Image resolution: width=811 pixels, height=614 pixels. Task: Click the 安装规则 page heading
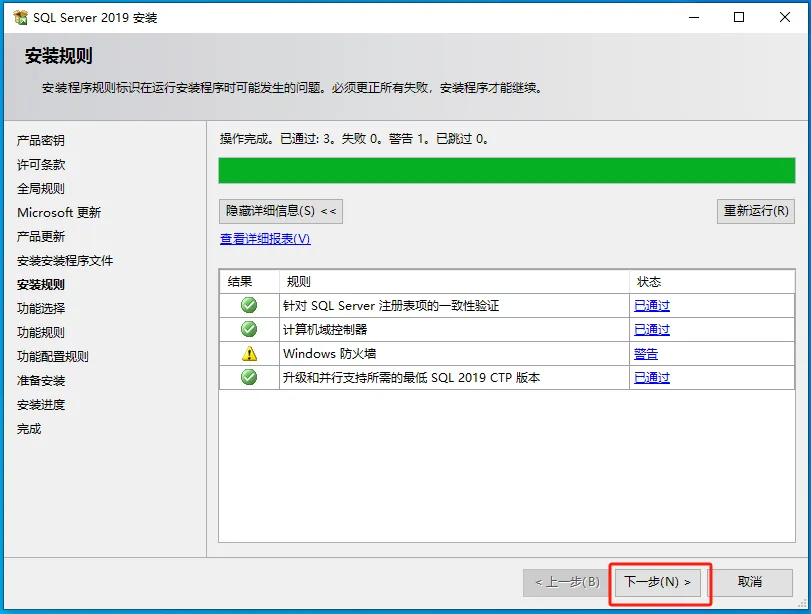point(58,56)
